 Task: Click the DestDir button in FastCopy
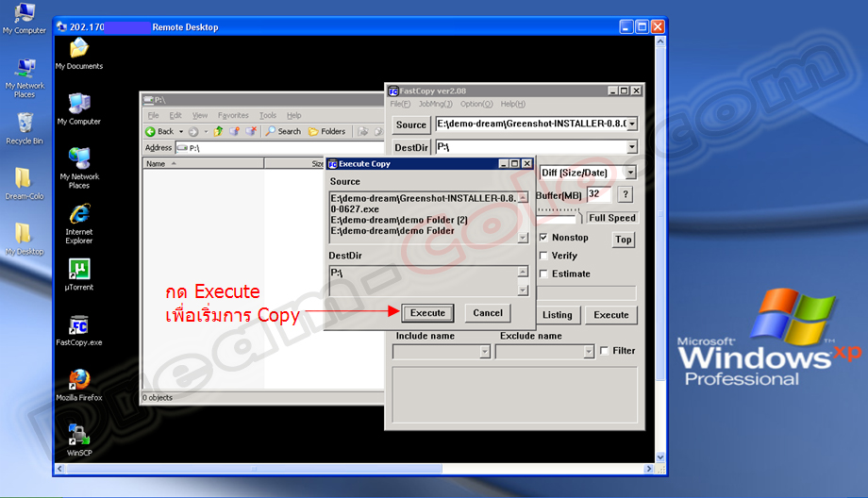point(410,148)
